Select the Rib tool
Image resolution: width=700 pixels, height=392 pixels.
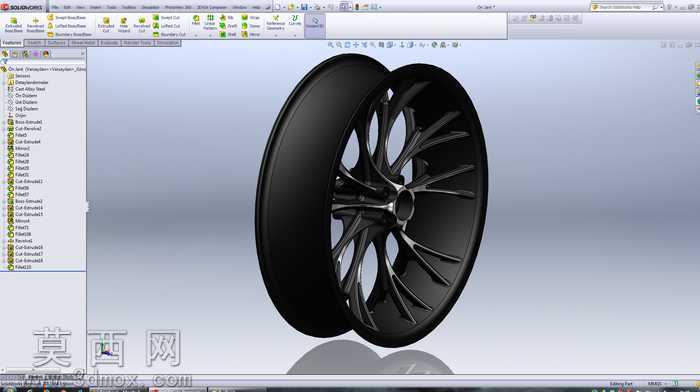click(227, 17)
